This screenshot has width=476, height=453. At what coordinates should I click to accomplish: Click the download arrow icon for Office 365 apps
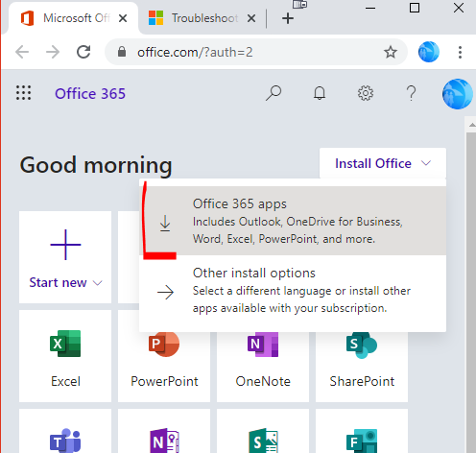pos(165,224)
